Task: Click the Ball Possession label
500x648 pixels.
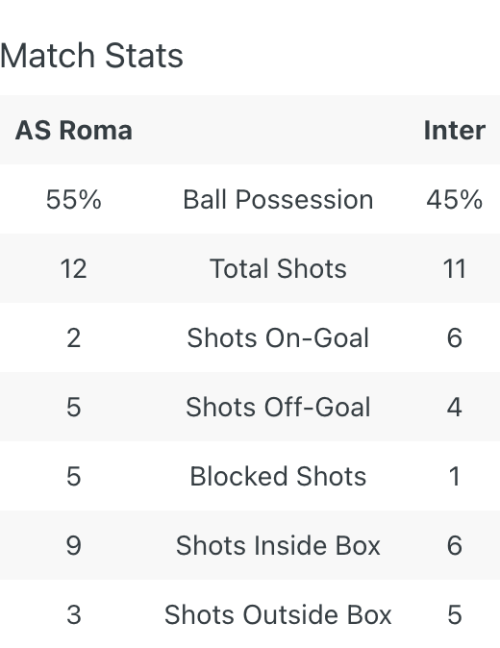Action: pyautogui.click(x=278, y=200)
